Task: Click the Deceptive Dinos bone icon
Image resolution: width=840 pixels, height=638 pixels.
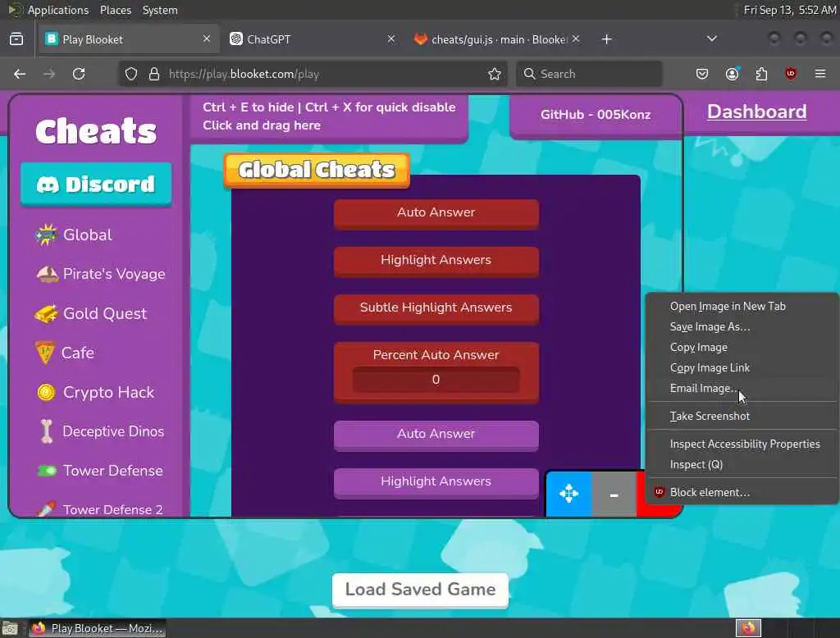Action: [x=47, y=431]
